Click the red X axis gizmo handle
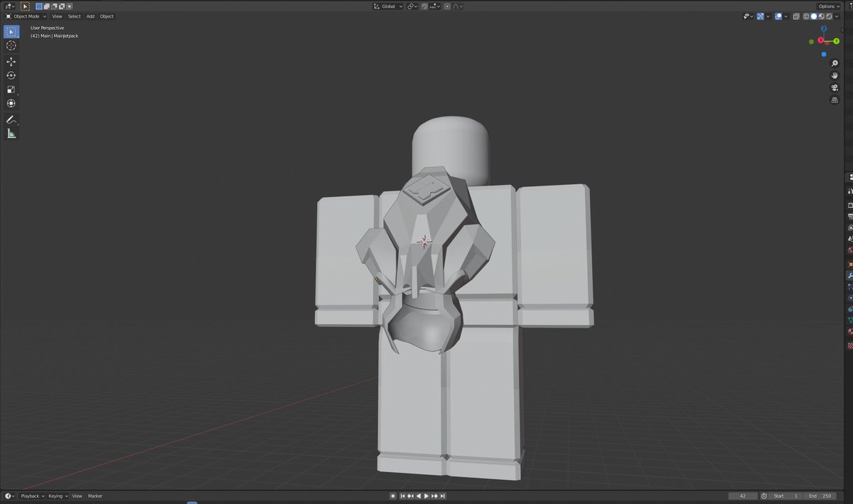The width and height of the screenshot is (853, 504). (x=820, y=41)
